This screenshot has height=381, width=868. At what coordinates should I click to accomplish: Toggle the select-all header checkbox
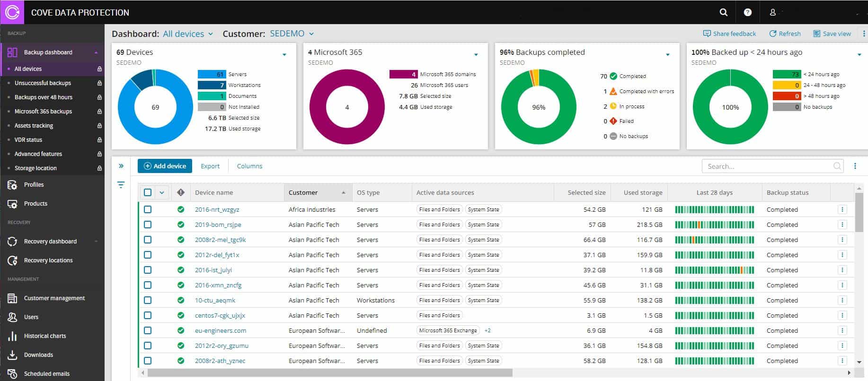[x=148, y=192]
